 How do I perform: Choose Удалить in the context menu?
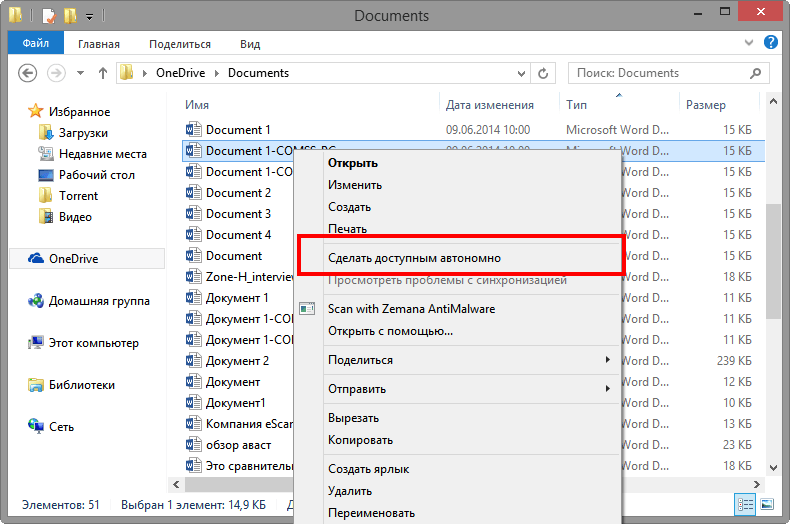pos(350,491)
